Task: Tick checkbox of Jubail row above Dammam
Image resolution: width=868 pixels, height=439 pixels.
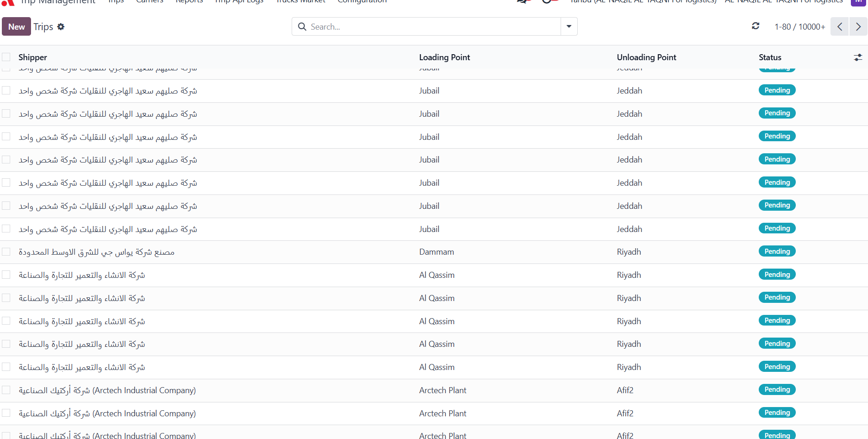Action: (6, 229)
